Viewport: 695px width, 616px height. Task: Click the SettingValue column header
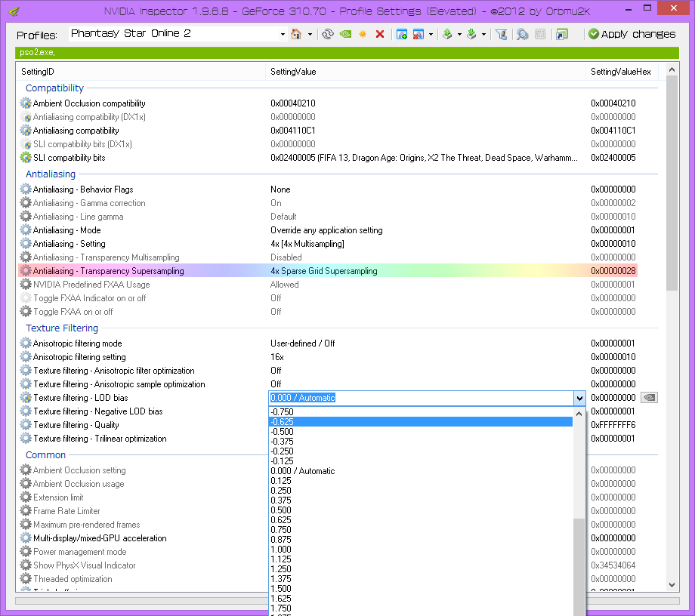(425, 72)
